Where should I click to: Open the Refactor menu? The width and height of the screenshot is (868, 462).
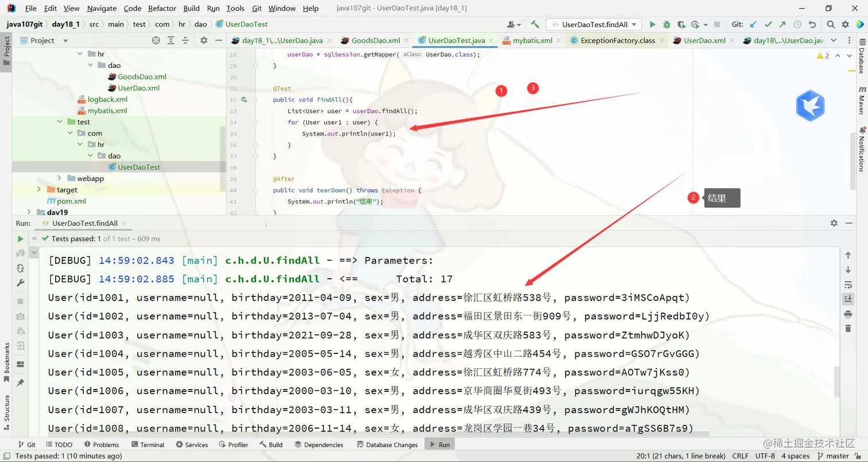[x=162, y=8]
